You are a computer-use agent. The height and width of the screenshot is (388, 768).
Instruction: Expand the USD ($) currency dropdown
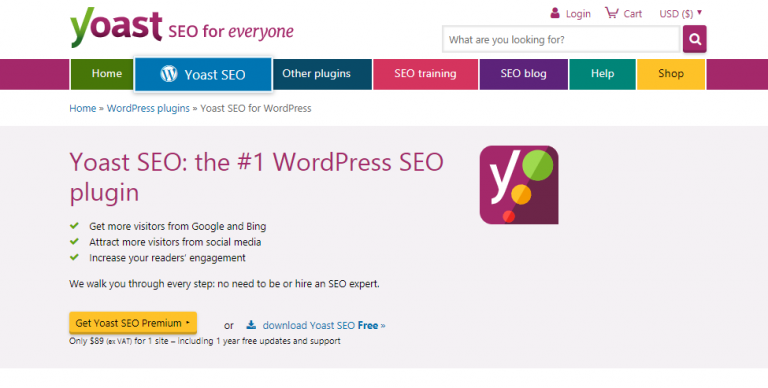pos(680,13)
